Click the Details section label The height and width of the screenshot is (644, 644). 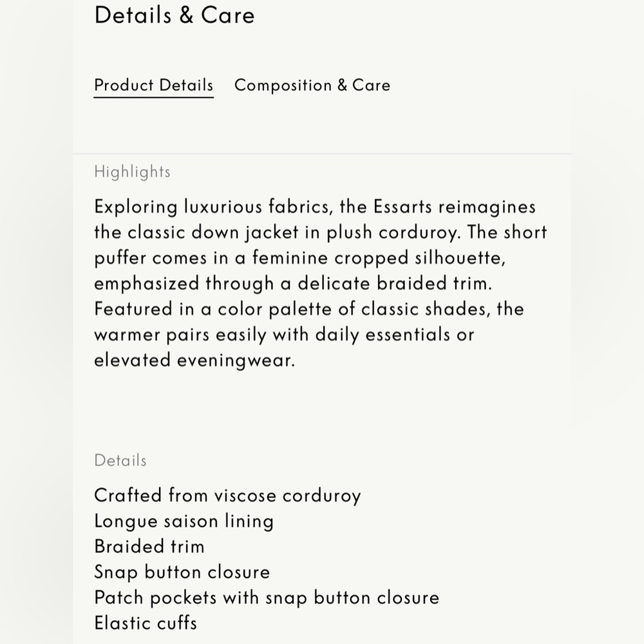pos(120,460)
